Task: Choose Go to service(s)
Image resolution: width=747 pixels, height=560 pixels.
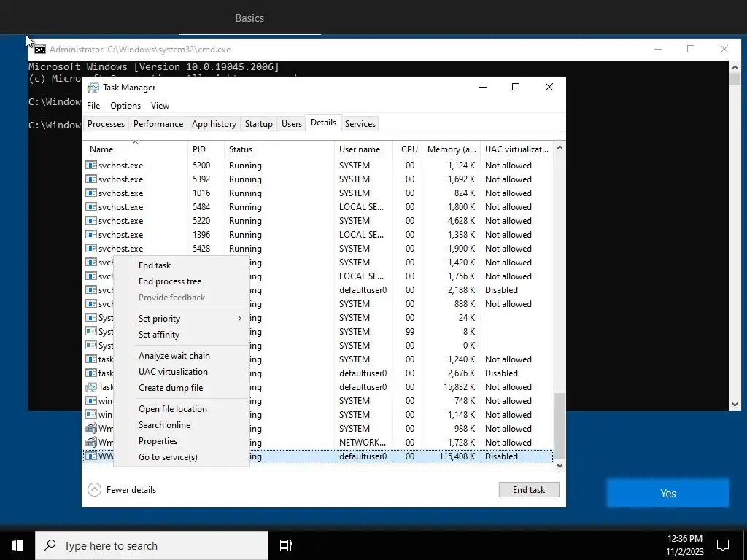Action: (x=168, y=457)
